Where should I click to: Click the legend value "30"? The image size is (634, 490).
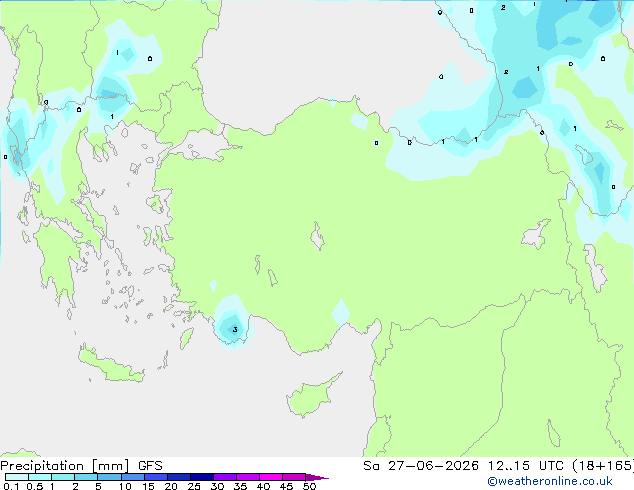tap(217, 486)
